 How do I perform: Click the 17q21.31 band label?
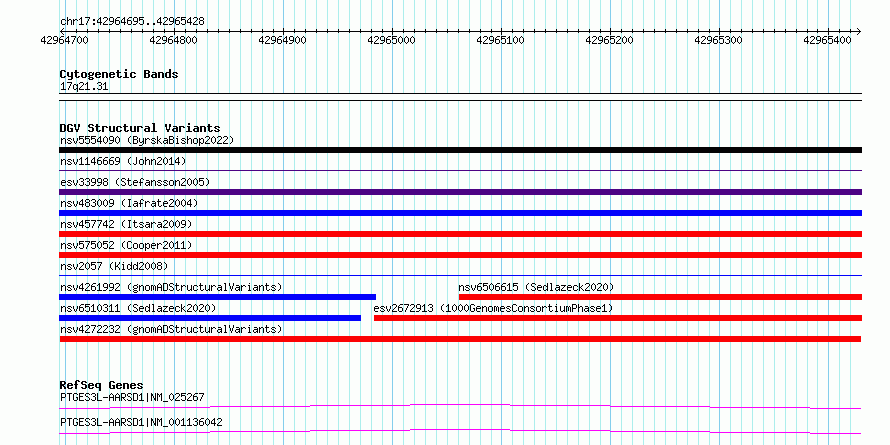tap(84, 87)
